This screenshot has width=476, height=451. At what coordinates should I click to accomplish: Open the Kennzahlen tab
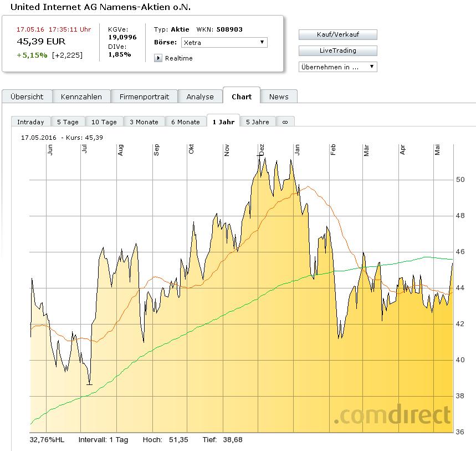[x=81, y=97]
